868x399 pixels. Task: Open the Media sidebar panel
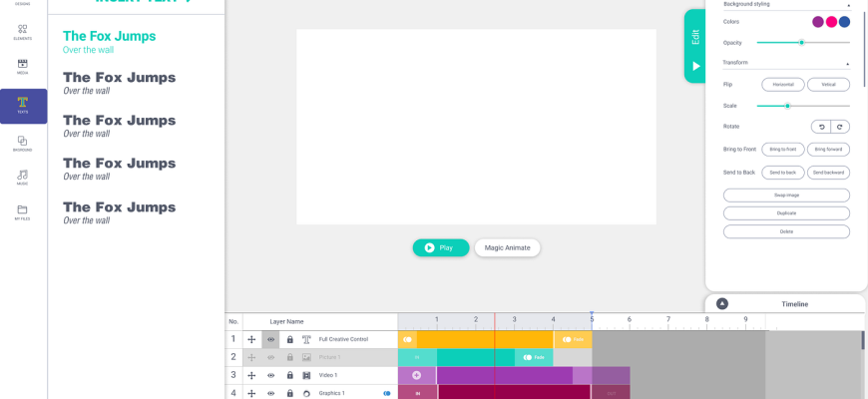point(23,67)
